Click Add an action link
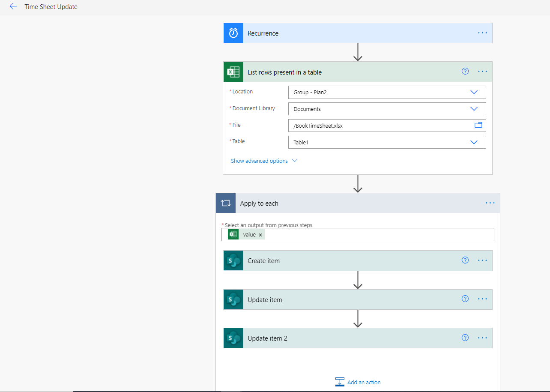This screenshot has width=550, height=392. [x=364, y=382]
